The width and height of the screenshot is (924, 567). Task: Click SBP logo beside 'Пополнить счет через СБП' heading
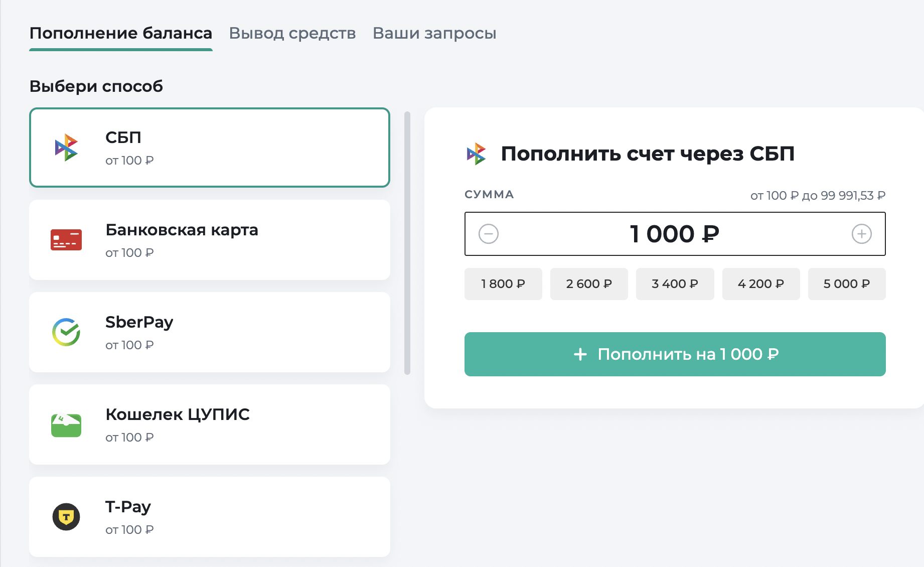point(477,154)
